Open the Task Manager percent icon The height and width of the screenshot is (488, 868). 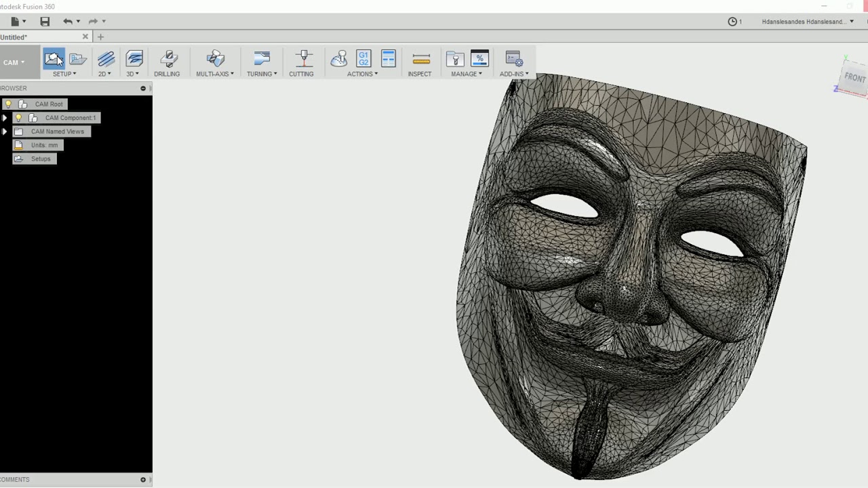pos(479,59)
